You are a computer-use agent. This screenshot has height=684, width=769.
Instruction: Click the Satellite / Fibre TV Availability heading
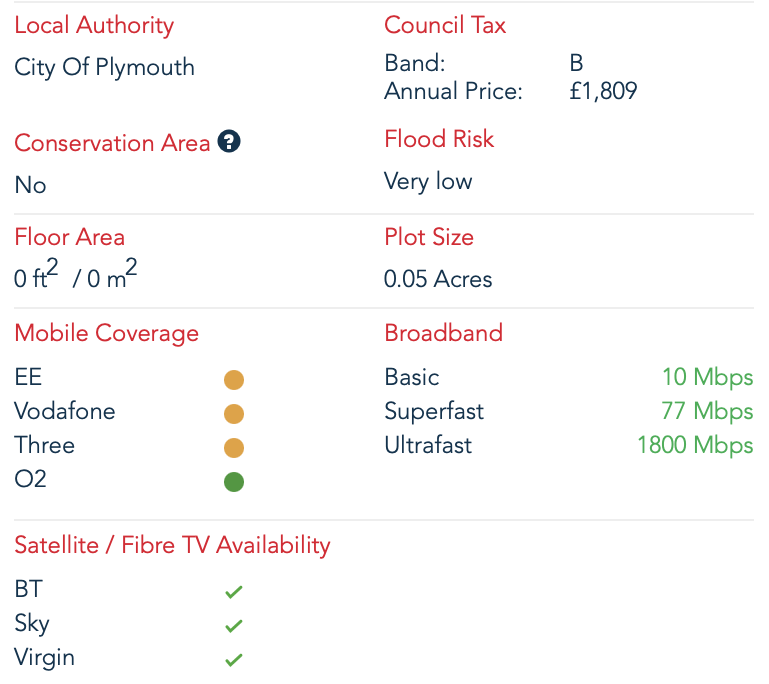pos(172,545)
